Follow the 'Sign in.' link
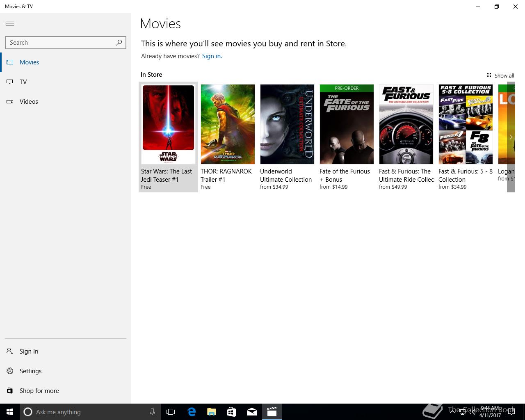Screen dimensions: 525x420 [x=212, y=56]
